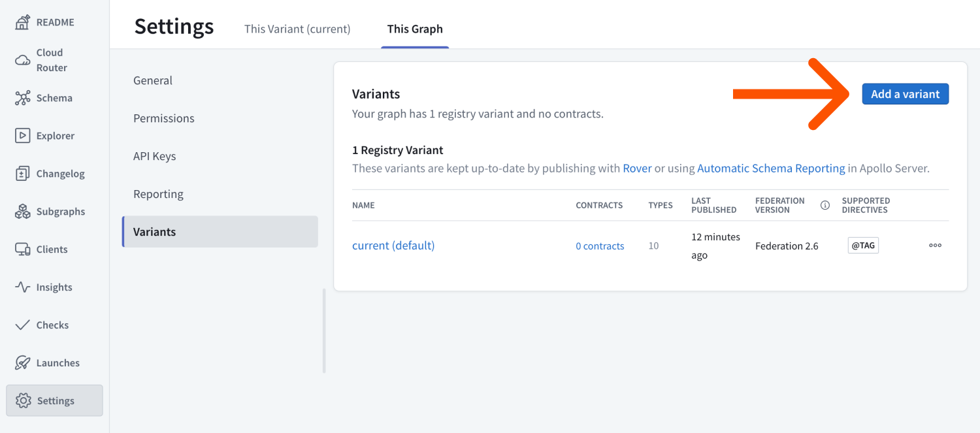The height and width of the screenshot is (433, 980).
Task: Open the Launches section
Action: 59,362
